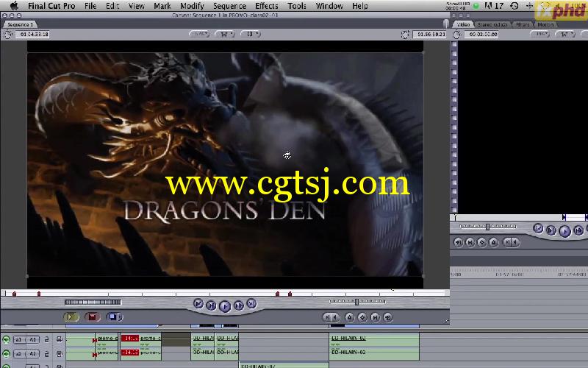The height and width of the screenshot is (368, 588).
Task: Toggle Auto Select on track A2
Action: point(59,353)
